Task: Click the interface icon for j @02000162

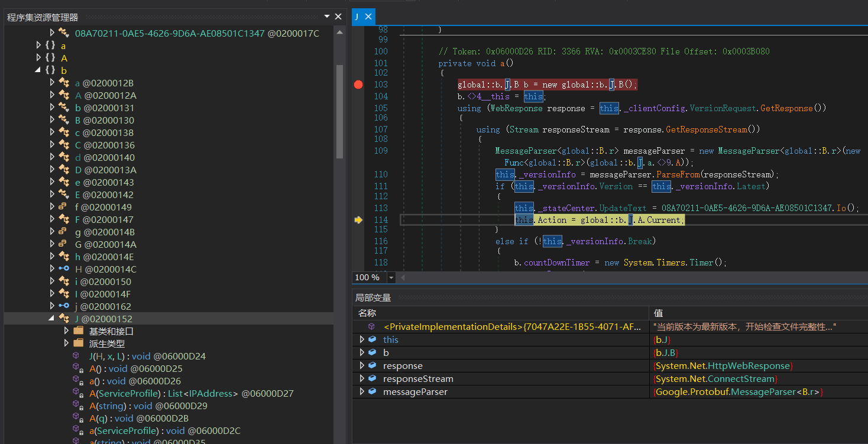Action: point(64,306)
